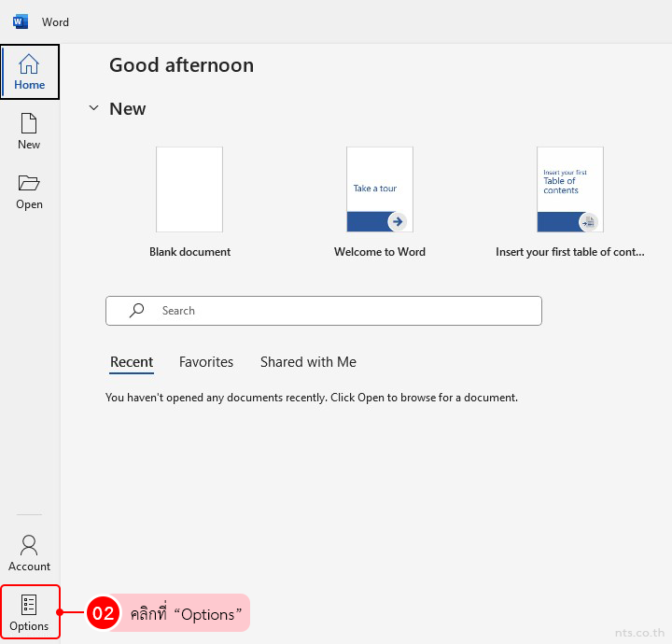Click the "Welcome to Word" caption

click(x=380, y=252)
